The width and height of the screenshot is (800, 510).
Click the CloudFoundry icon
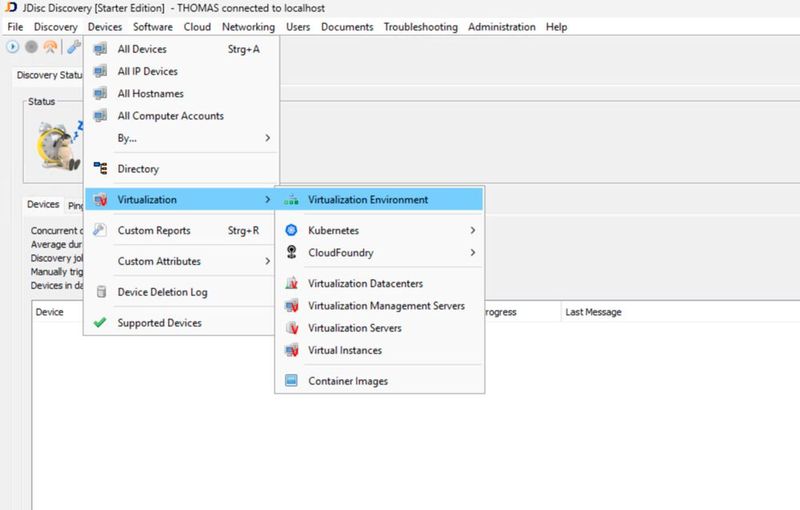coord(291,253)
